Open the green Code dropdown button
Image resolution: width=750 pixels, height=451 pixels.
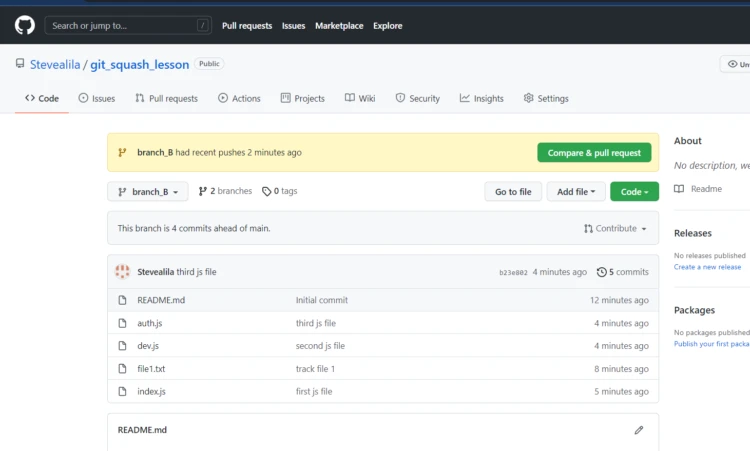634,192
